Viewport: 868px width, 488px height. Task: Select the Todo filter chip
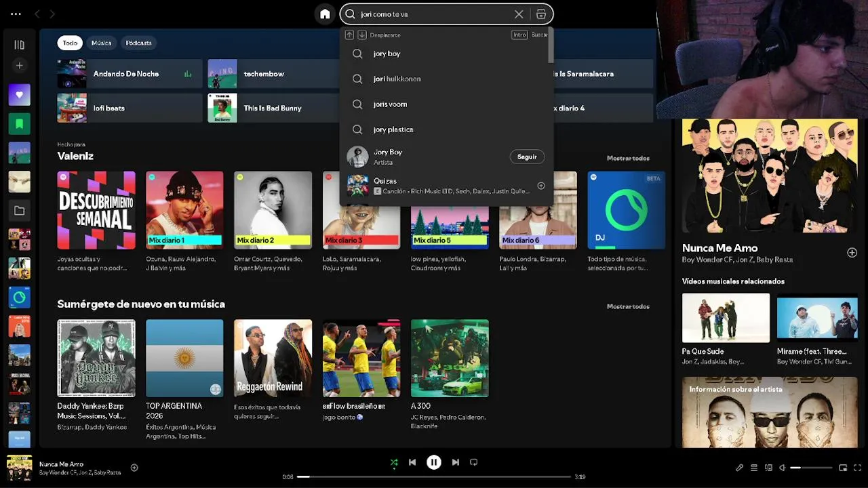click(70, 43)
